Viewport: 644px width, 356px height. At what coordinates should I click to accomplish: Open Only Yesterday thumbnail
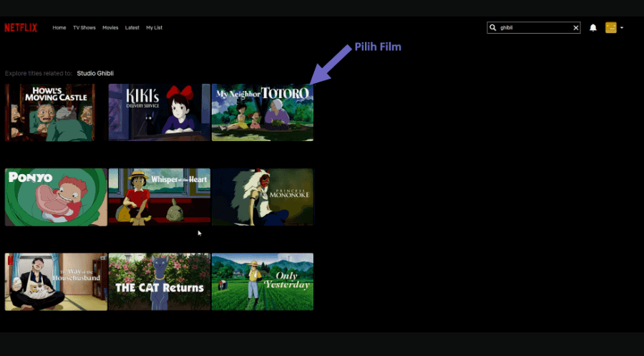(263, 282)
